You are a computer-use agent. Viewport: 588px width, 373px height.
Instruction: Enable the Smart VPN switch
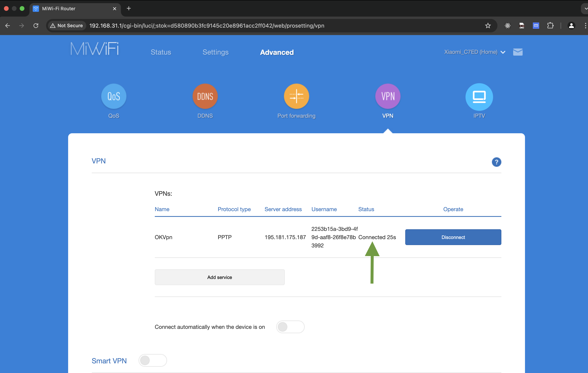(153, 361)
